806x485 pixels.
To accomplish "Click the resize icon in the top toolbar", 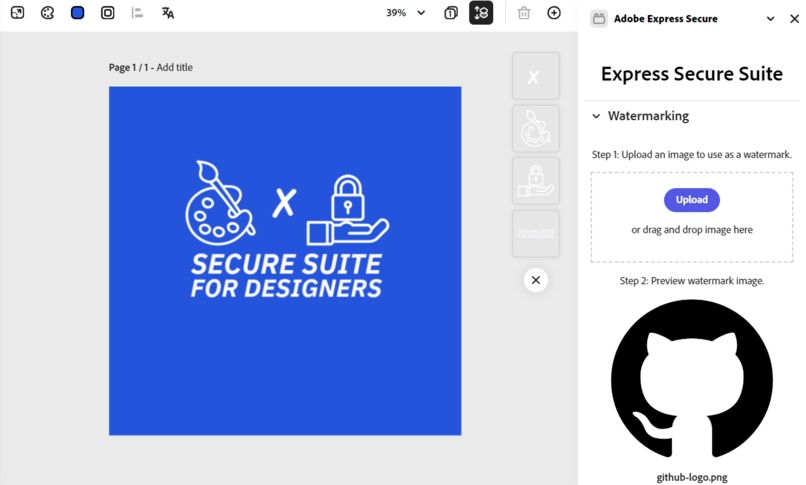I will [x=17, y=13].
